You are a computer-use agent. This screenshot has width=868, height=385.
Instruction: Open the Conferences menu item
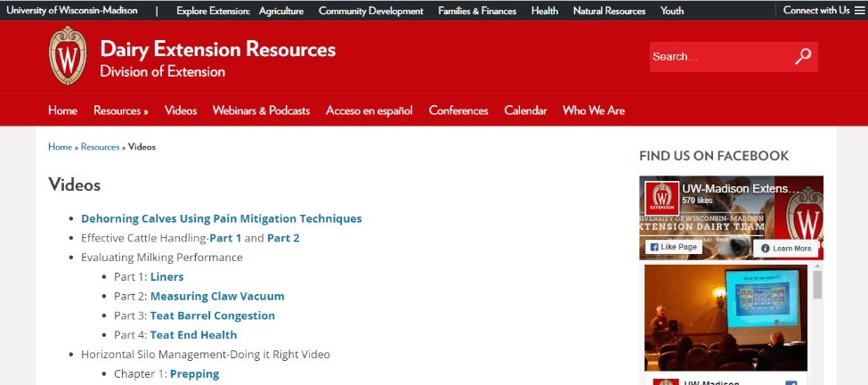[x=458, y=111]
